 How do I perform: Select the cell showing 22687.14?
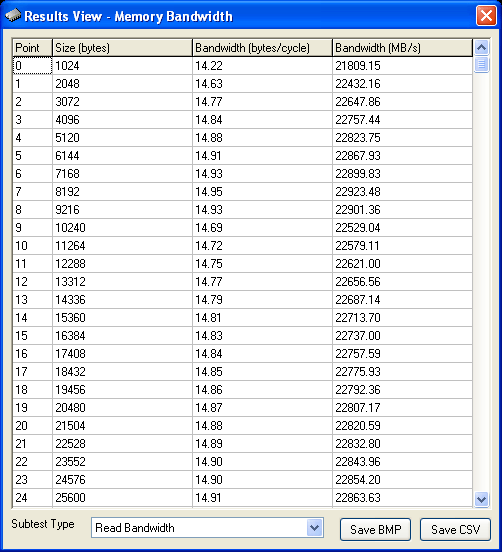click(402, 300)
